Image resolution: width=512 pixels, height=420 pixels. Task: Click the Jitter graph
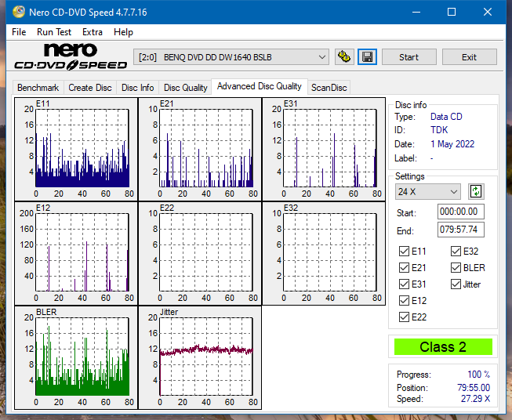pyautogui.click(x=200, y=357)
